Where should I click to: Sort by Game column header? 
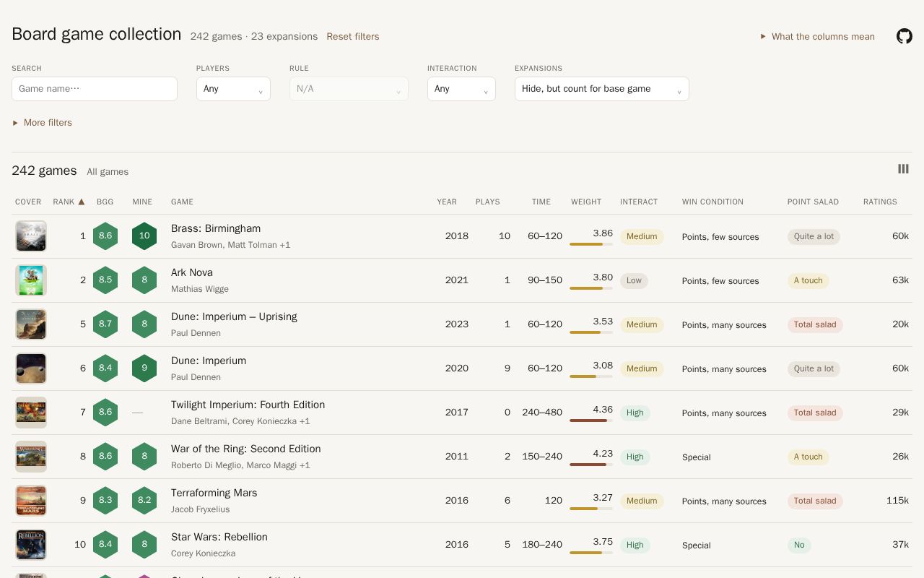[x=182, y=202]
